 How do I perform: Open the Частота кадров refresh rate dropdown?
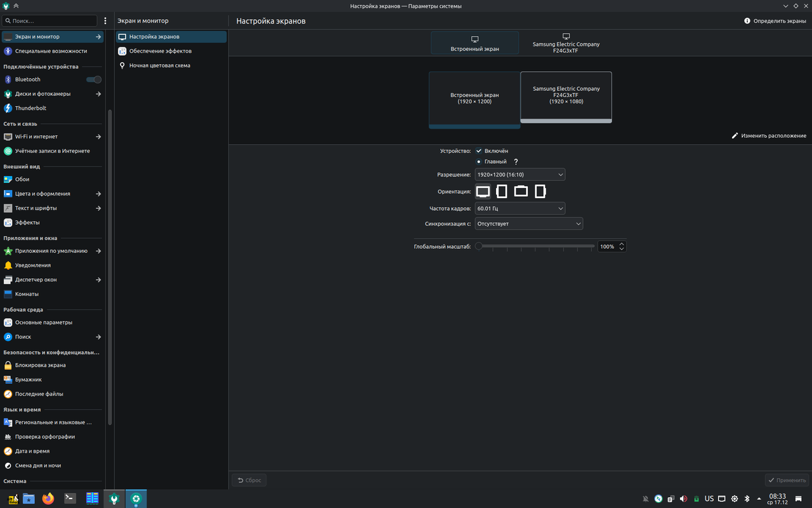[520, 208]
